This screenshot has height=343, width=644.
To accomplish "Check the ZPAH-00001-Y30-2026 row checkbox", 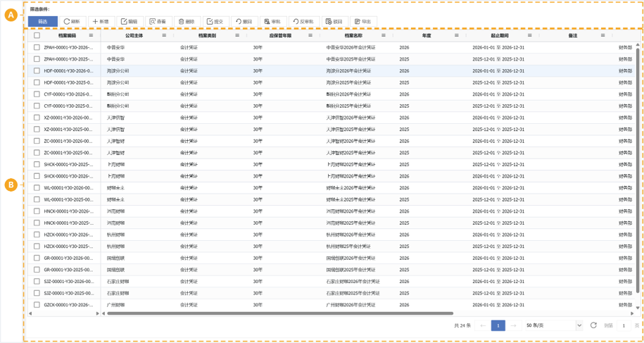I will pyautogui.click(x=37, y=47).
